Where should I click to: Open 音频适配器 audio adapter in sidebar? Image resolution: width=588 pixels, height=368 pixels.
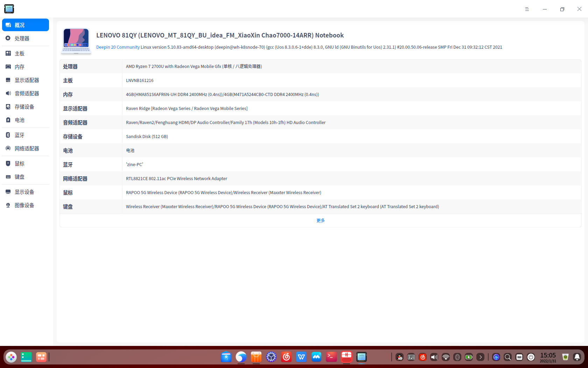pyautogui.click(x=26, y=93)
